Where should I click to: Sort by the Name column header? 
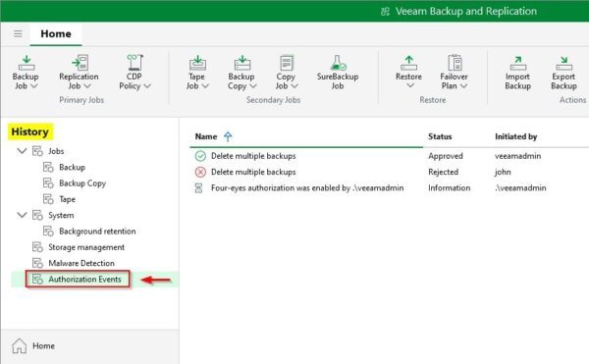[x=206, y=136]
